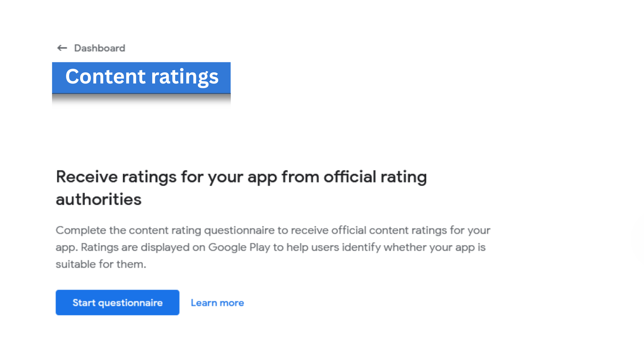Screen dimensions: 644x362
Task: Click 'suitable for them.' in the description
Action: pyautogui.click(x=101, y=264)
